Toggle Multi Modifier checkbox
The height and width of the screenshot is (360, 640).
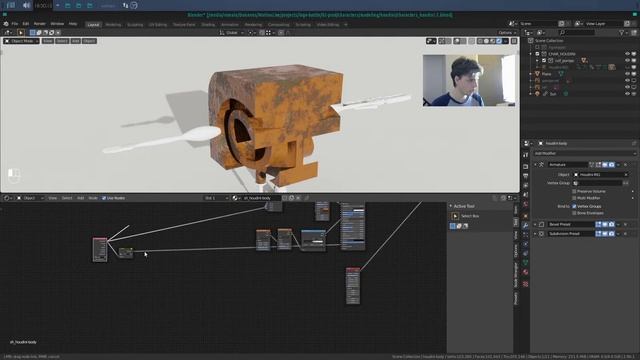coord(574,198)
